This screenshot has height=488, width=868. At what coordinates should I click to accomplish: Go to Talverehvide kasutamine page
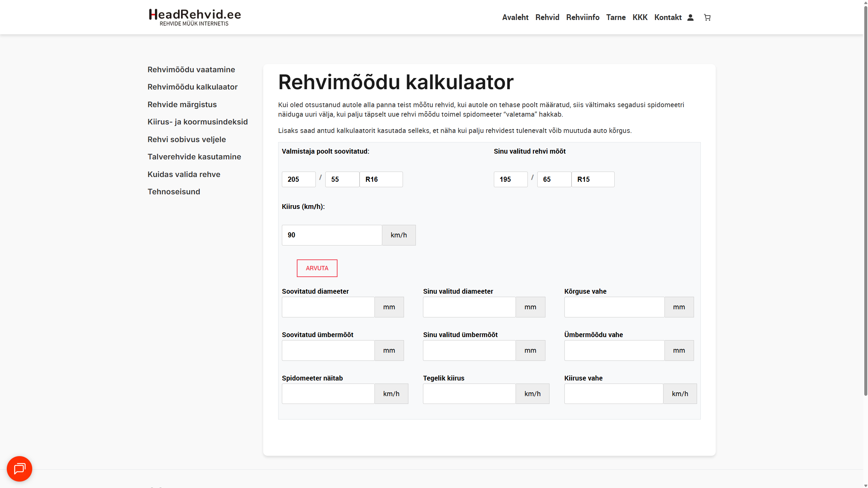tap(194, 157)
